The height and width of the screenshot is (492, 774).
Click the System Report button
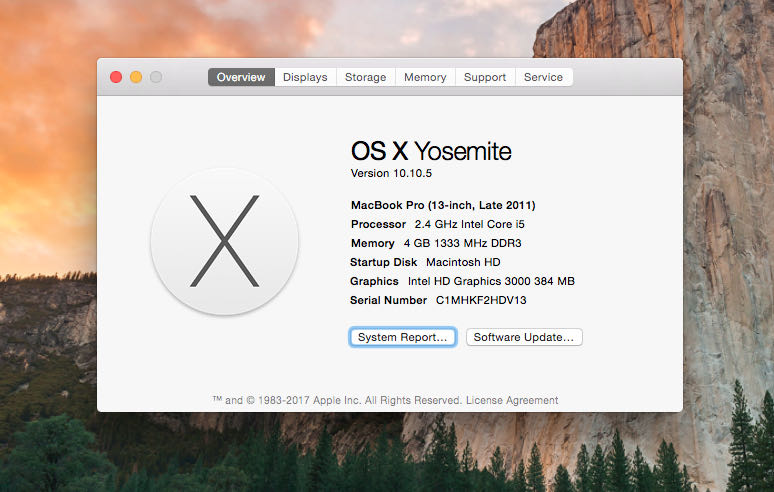[403, 338]
